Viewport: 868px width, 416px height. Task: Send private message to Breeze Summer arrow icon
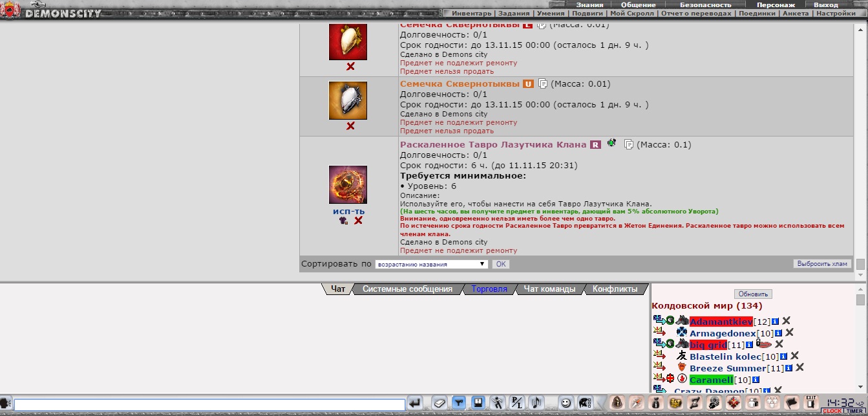coord(659,367)
